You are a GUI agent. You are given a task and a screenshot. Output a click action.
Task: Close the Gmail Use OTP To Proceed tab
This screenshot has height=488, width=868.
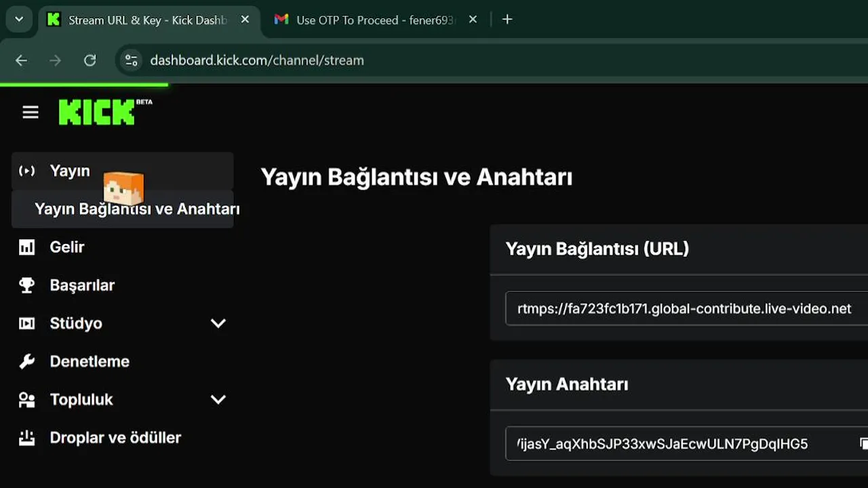tap(473, 20)
